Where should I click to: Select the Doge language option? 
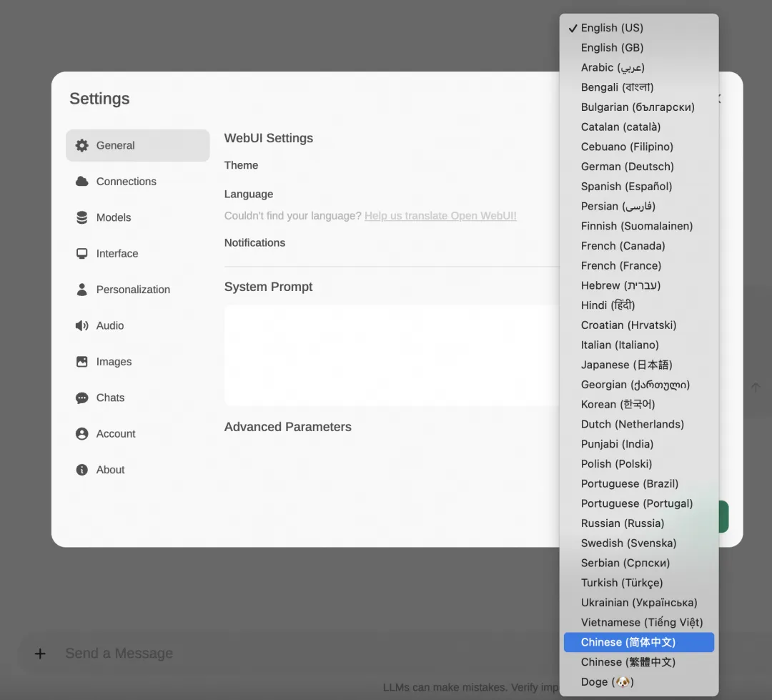point(638,682)
